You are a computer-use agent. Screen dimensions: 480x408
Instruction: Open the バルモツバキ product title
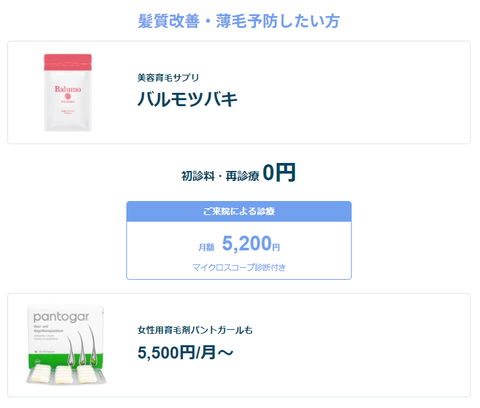click(x=188, y=99)
